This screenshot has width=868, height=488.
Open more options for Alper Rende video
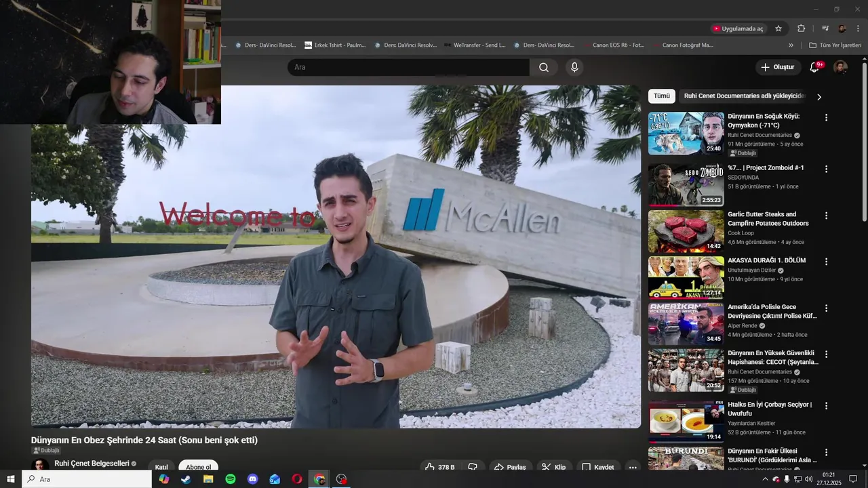[x=826, y=308]
